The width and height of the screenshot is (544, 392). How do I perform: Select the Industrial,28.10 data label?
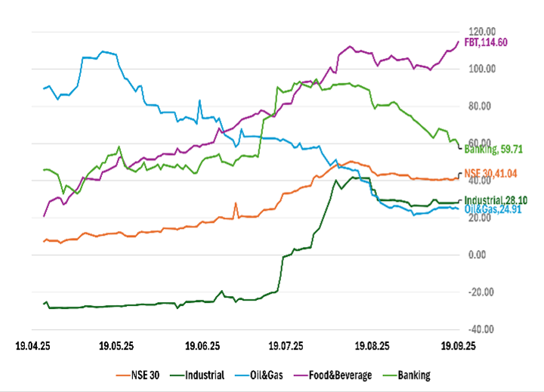coord(494,199)
